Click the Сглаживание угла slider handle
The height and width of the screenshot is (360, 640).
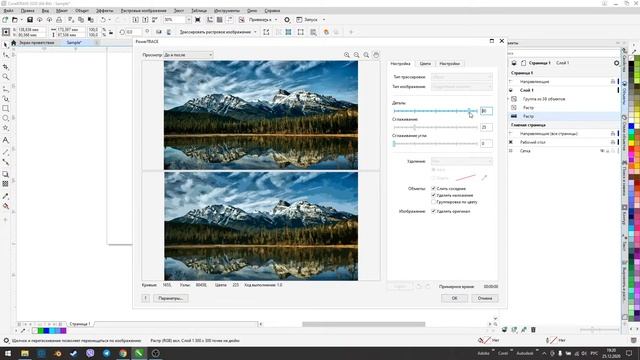click(394, 143)
